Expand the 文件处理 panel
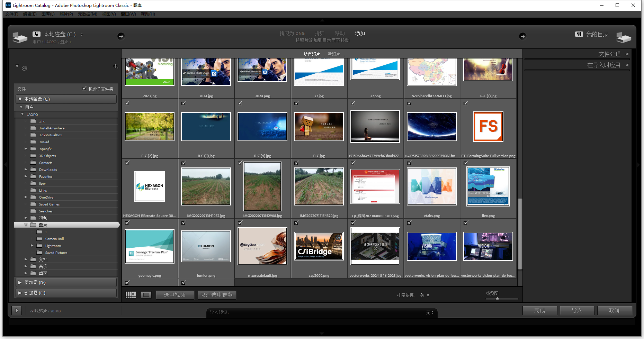The width and height of the screenshot is (644, 339). click(627, 54)
